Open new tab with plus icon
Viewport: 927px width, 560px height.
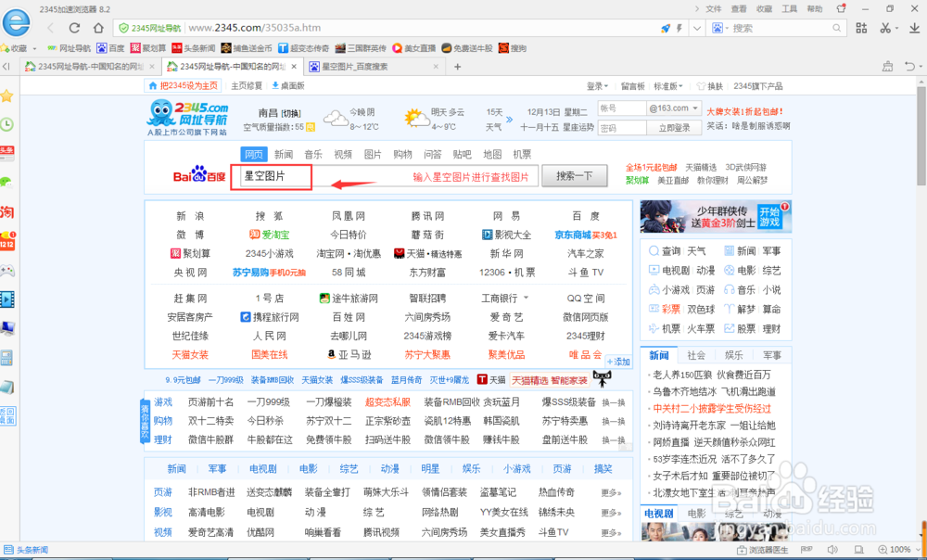coord(457,66)
